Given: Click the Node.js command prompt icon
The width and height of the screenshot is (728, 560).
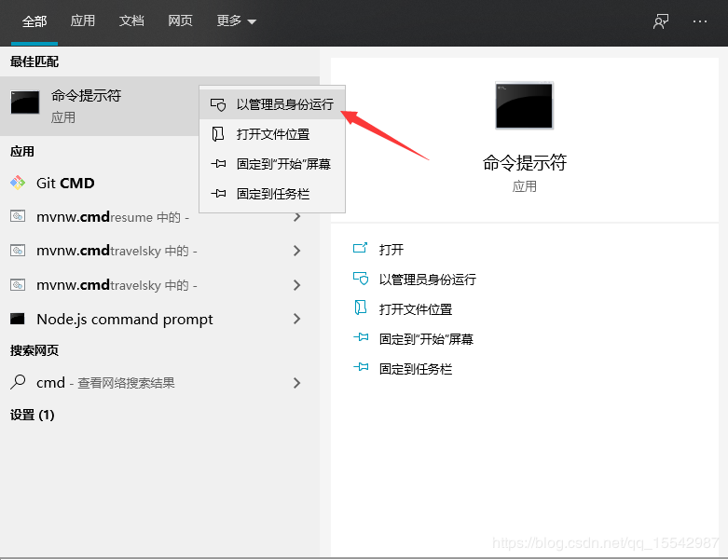Looking at the screenshot, I should (x=18, y=319).
